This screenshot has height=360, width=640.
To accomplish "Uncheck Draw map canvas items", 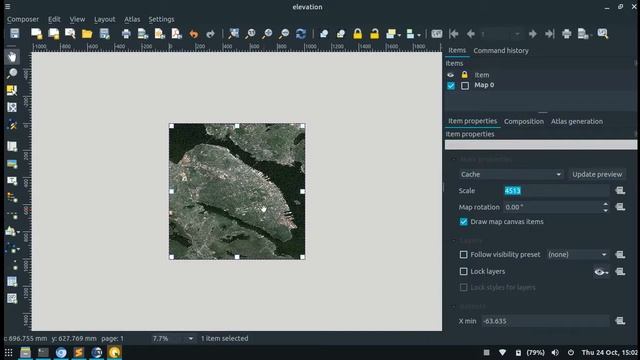I will (x=464, y=222).
